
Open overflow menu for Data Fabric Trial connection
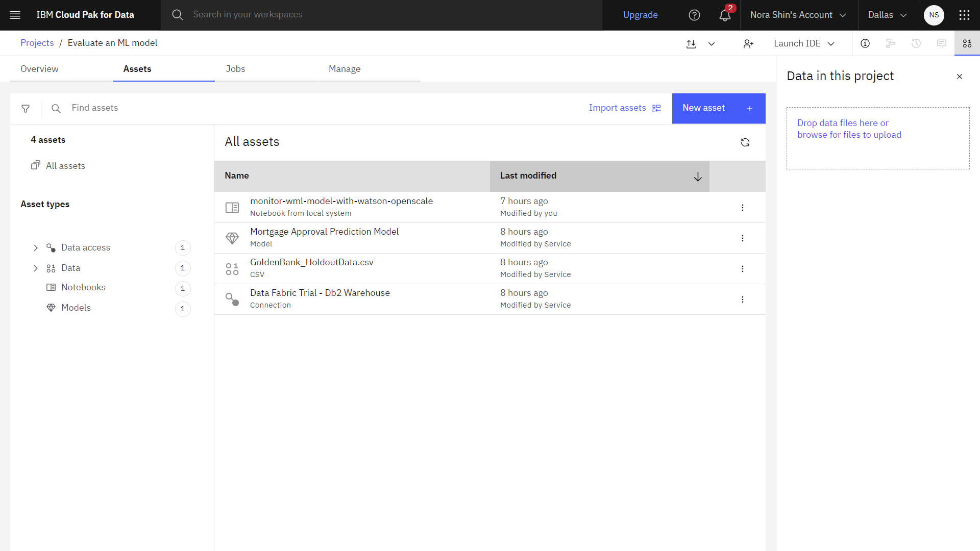(x=743, y=299)
